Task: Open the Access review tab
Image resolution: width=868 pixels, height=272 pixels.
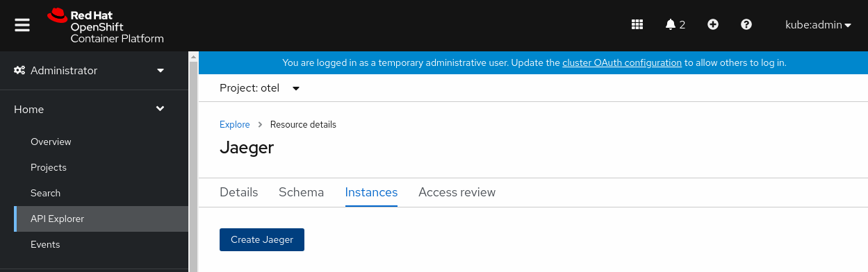Action: pyautogui.click(x=457, y=192)
